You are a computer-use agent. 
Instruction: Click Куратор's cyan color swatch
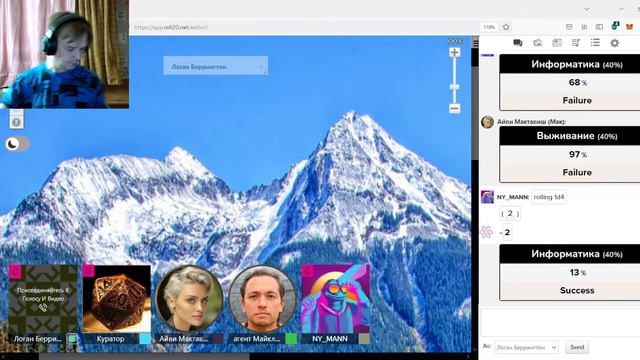coord(145,338)
